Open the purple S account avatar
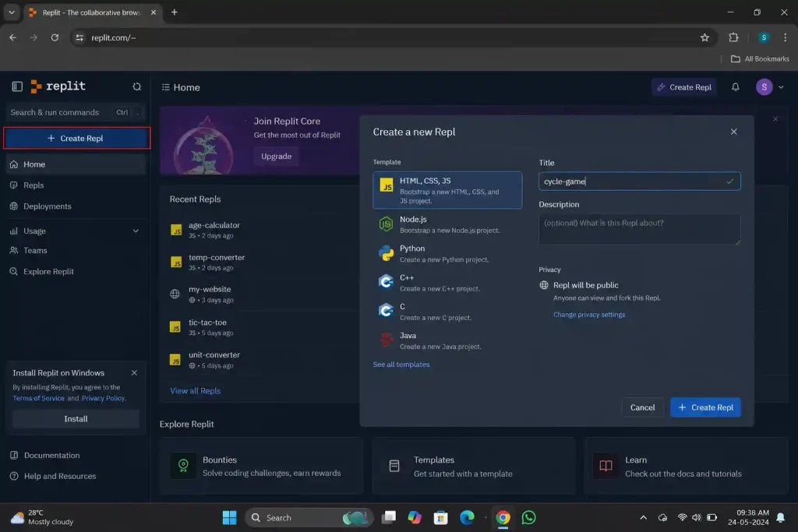Viewport: 798px width, 532px height. point(764,87)
